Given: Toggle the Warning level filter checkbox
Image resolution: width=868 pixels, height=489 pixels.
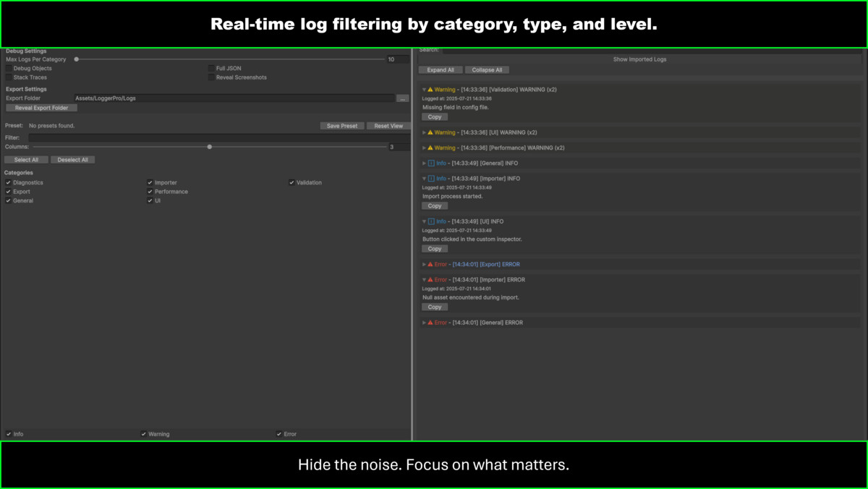Looking at the screenshot, I should pyautogui.click(x=144, y=434).
